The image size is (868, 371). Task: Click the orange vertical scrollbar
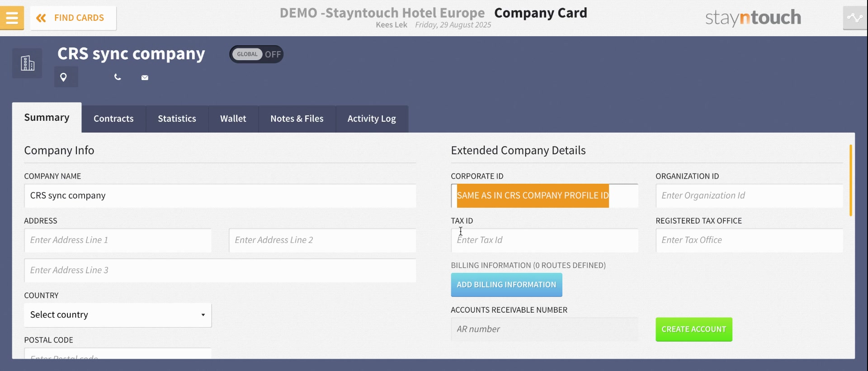(851, 180)
